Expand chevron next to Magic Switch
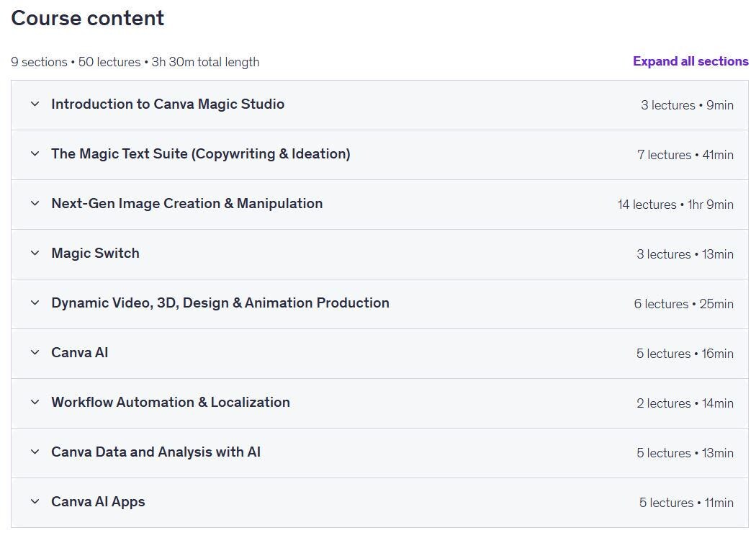Screen dimensions: 756x538 35,253
